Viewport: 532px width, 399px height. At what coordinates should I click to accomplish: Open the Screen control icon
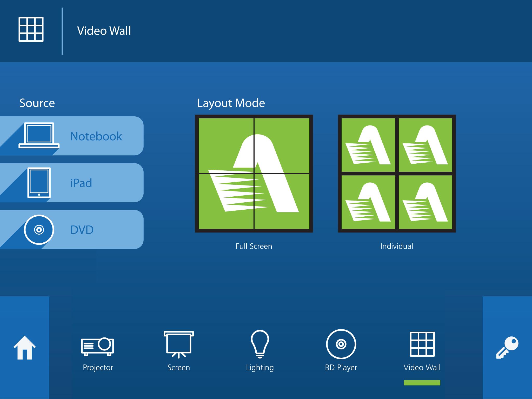(178, 344)
